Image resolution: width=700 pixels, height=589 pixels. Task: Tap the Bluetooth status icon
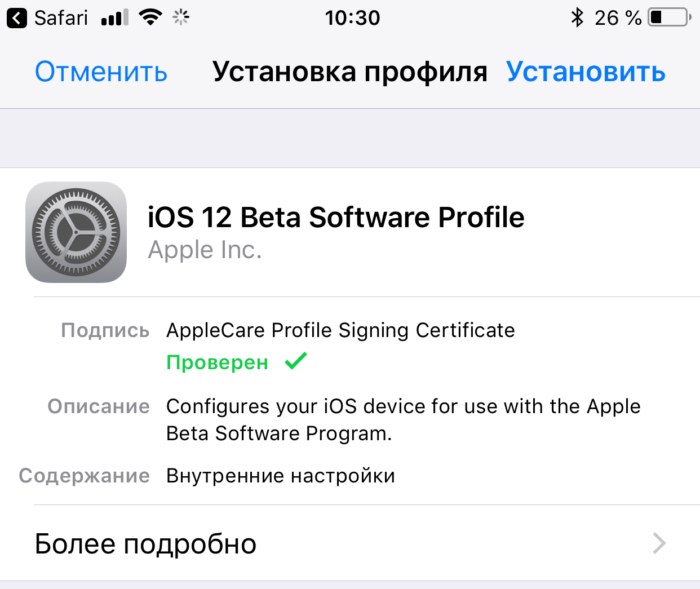click(x=577, y=17)
